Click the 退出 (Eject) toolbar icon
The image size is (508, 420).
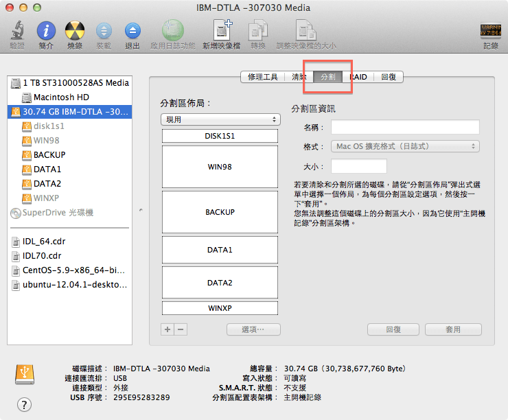(x=132, y=31)
